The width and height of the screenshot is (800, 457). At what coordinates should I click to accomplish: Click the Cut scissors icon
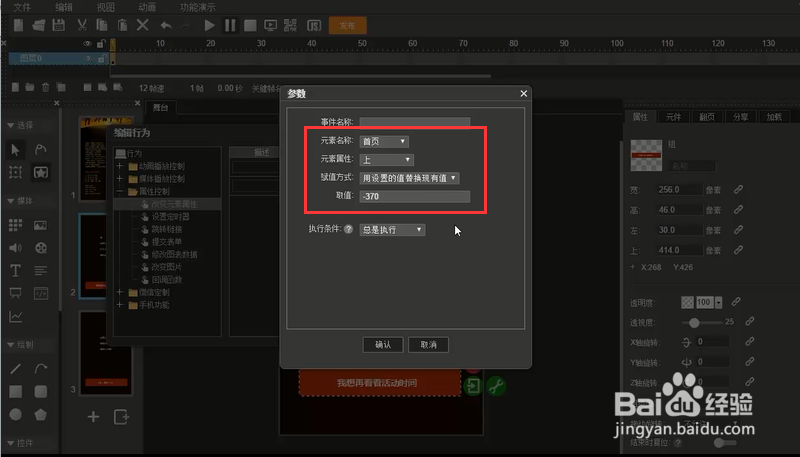click(x=82, y=25)
